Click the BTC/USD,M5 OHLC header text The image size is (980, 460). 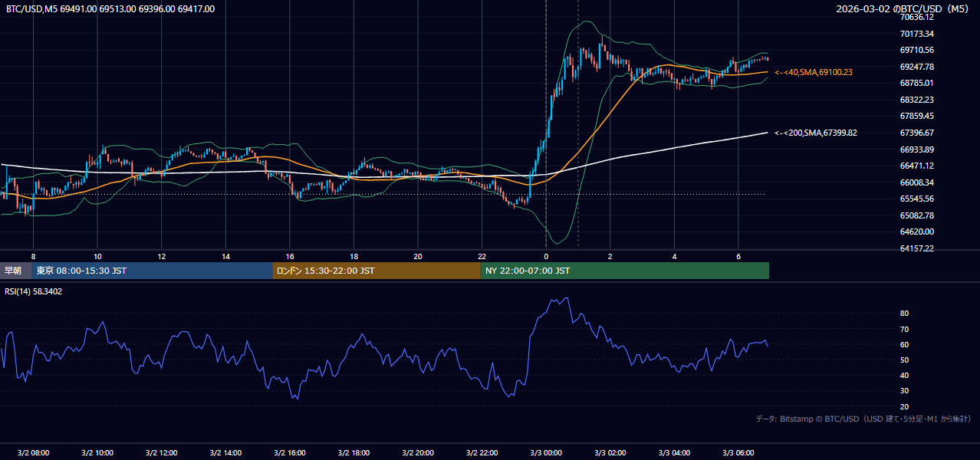point(110,8)
